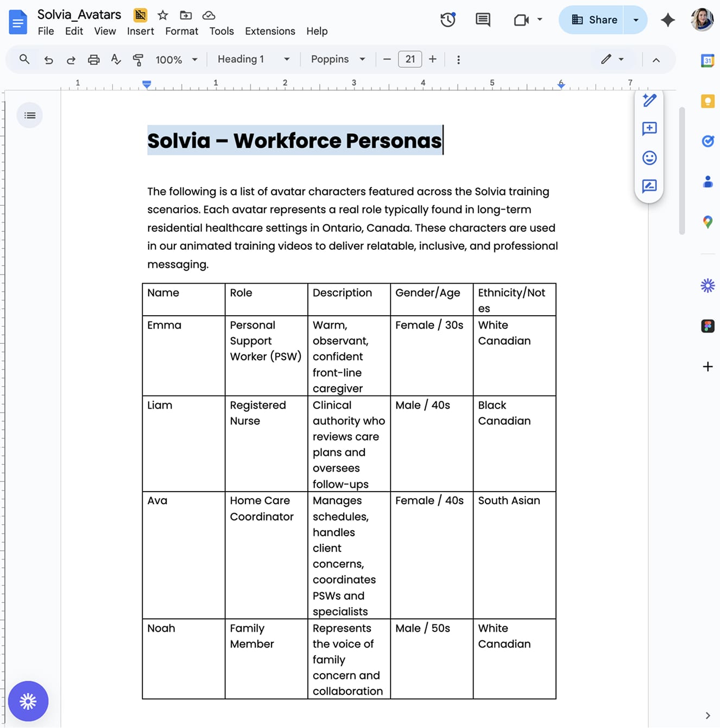Open version history clock icon
720x728 pixels.
point(447,20)
